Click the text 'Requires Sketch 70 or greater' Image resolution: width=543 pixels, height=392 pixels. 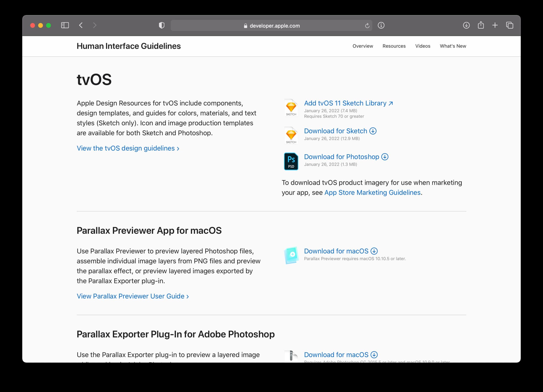click(x=334, y=117)
